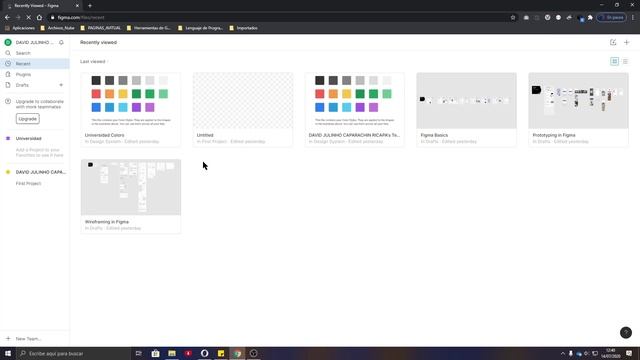This screenshot has height=360, width=640.
Task: Go to browser home page icon
Action: coord(39,18)
